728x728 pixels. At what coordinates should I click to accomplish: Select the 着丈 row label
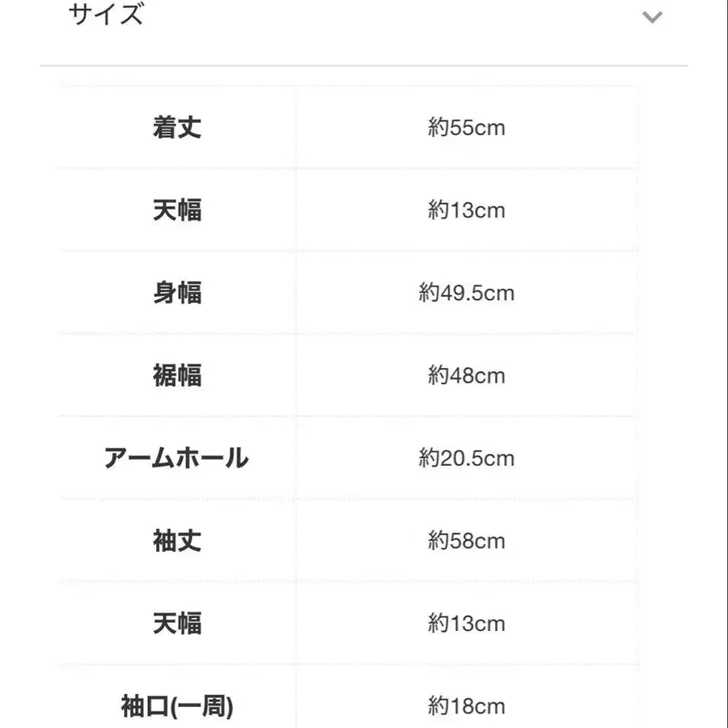coord(177,126)
